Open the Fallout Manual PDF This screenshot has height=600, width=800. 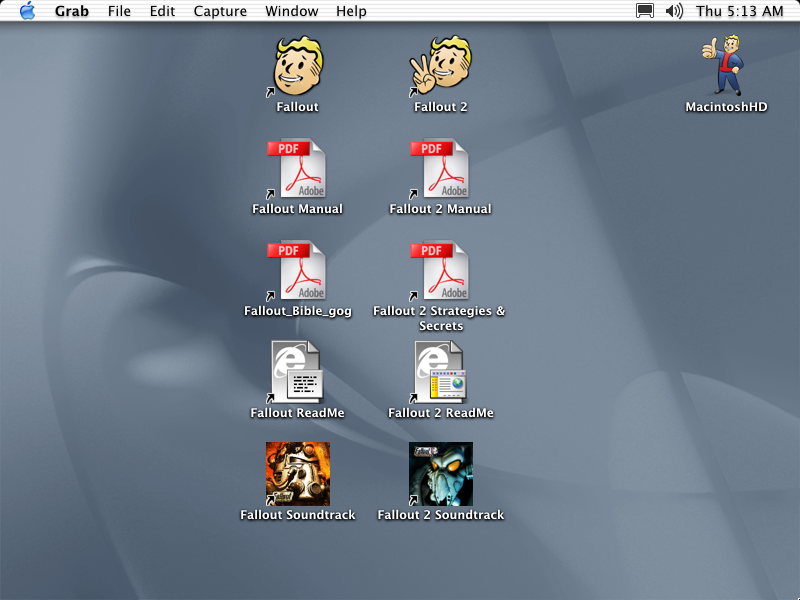click(297, 168)
